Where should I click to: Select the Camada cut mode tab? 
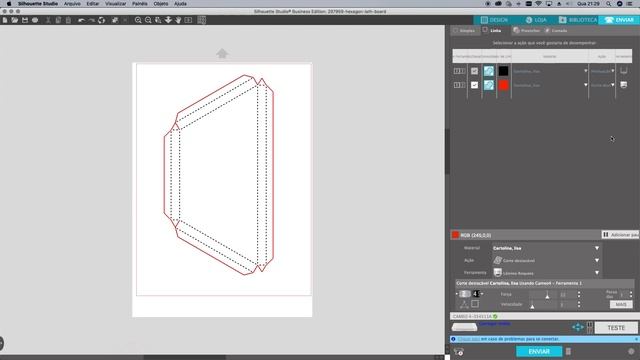tap(556, 31)
